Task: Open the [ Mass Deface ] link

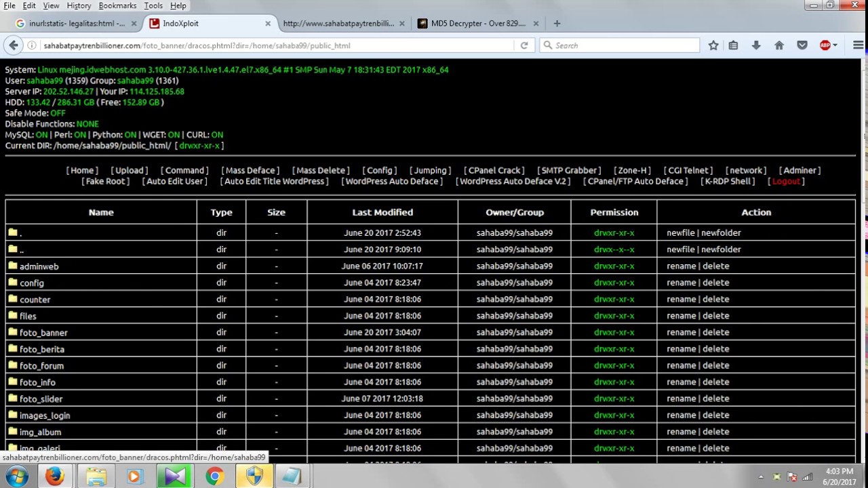Action: click(x=250, y=170)
